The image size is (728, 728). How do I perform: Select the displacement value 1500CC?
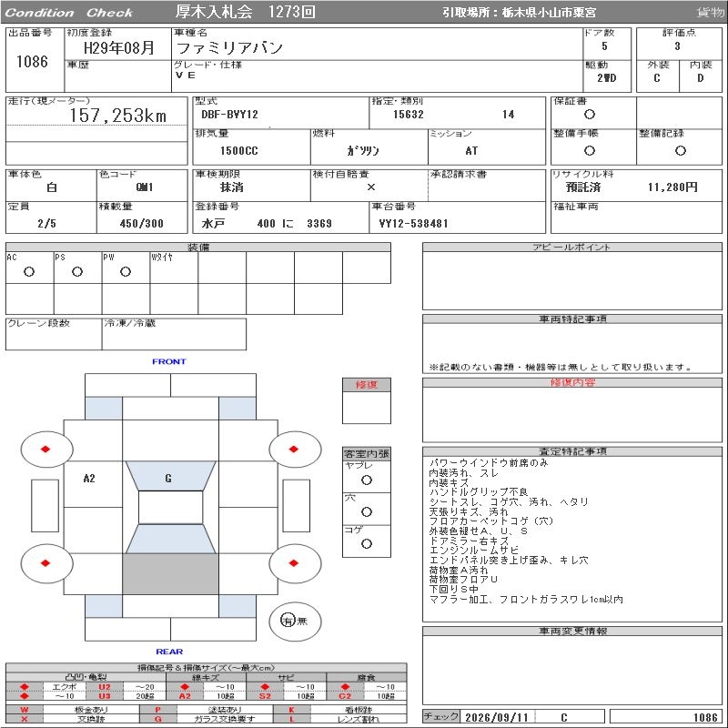pyautogui.click(x=238, y=151)
